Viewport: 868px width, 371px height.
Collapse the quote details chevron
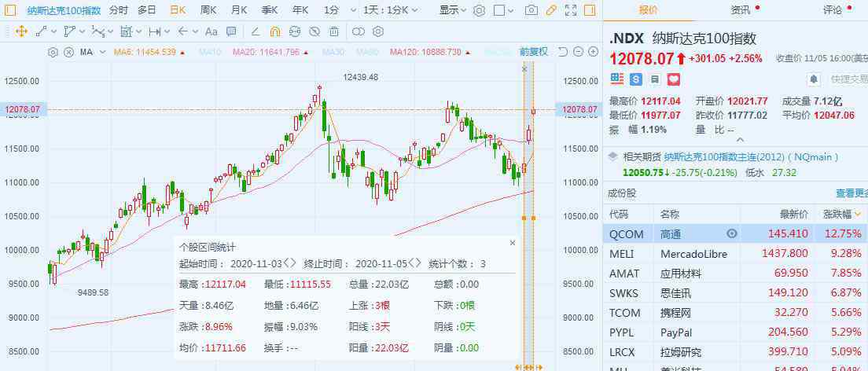click(739, 140)
